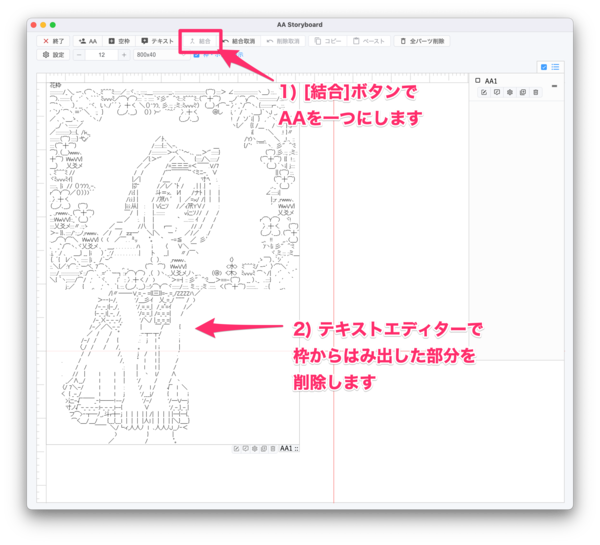Viewport: 600px width, 545px height.
Task: Delete AA1 with trash icon in panel
Action: coord(536,92)
